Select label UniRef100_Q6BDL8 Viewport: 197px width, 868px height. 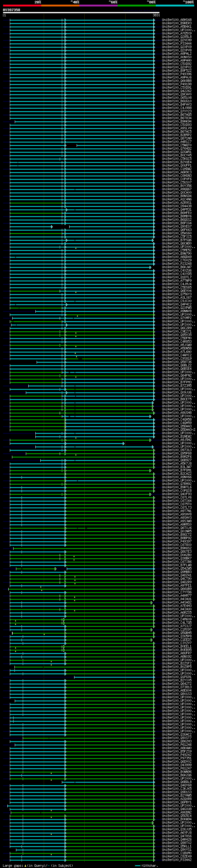[x=177, y=782]
